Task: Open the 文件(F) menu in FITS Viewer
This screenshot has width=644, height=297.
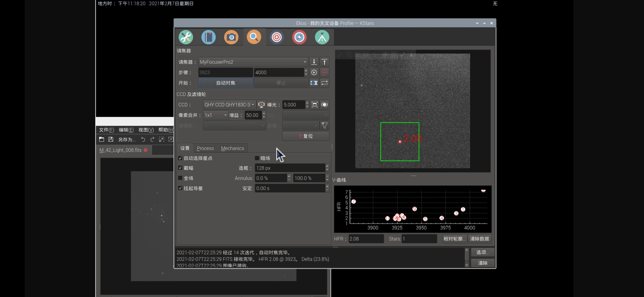Action: (x=107, y=130)
